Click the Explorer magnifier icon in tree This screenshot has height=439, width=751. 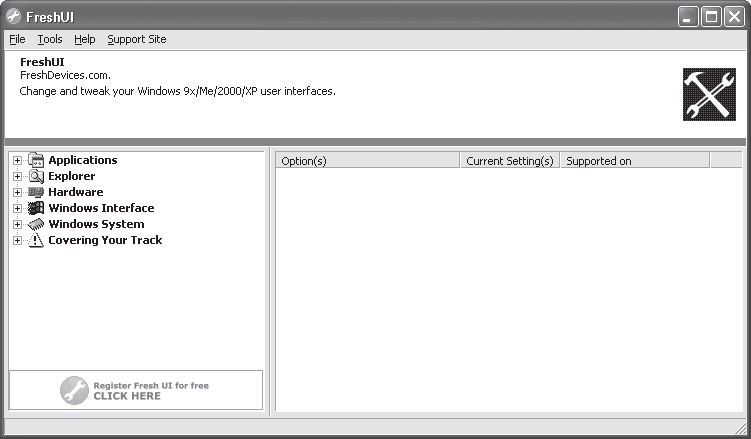[x=36, y=176]
